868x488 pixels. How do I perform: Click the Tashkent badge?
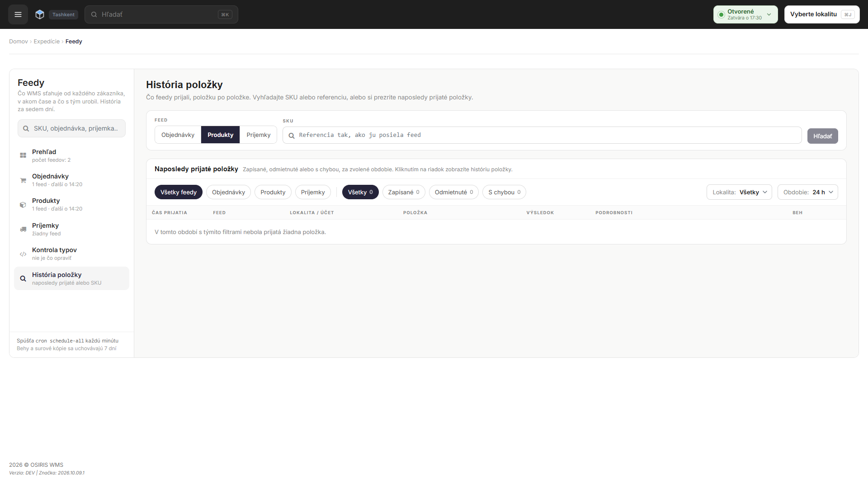pos(63,14)
